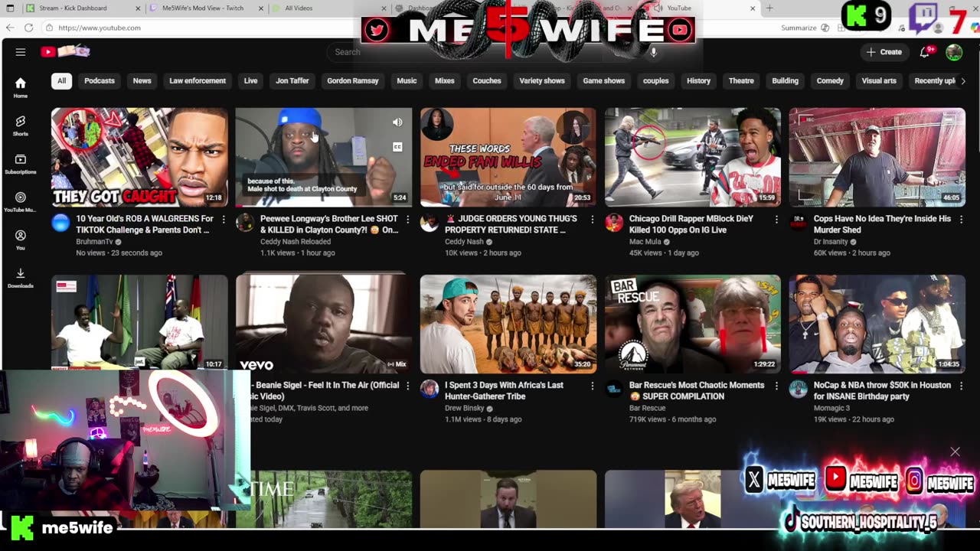The width and height of the screenshot is (980, 551).
Task: Go back in the browser
Action: coord(10,28)
